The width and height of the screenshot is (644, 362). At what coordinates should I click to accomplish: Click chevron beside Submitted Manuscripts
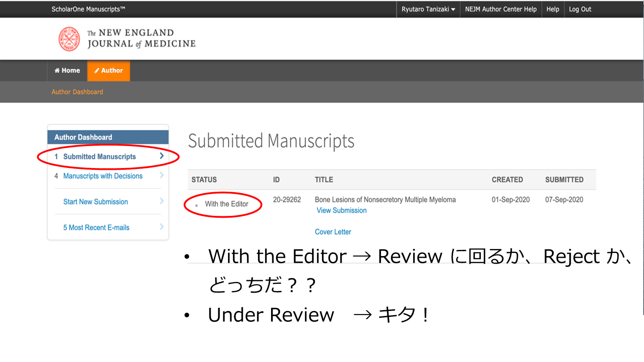[161, 156]
